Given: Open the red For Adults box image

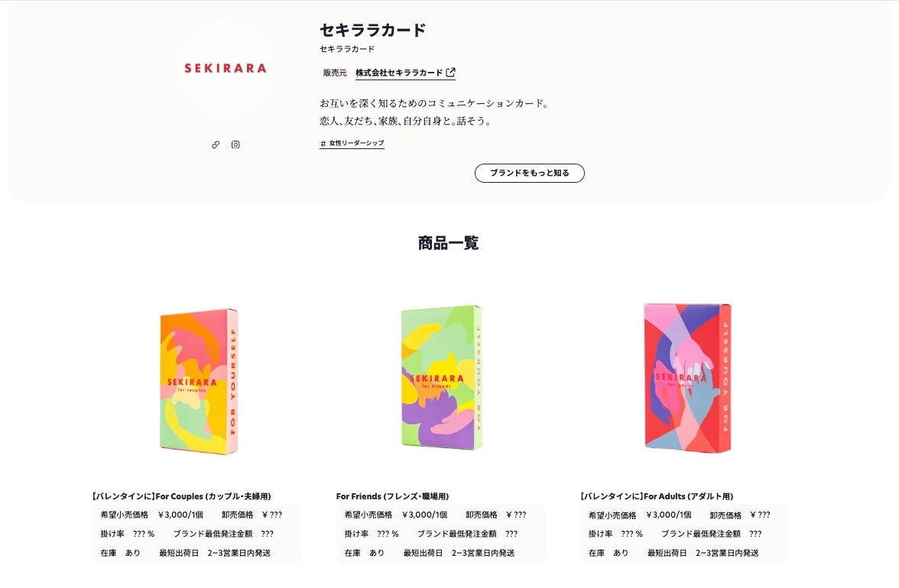Looking at the screenshot, I should click(x=687, y=378).
